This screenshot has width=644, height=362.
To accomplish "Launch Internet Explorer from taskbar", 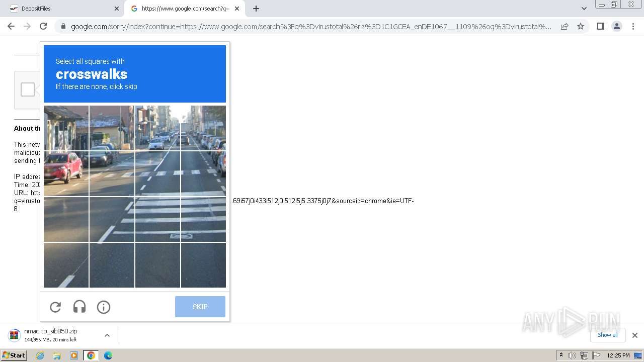I will 40,355.
